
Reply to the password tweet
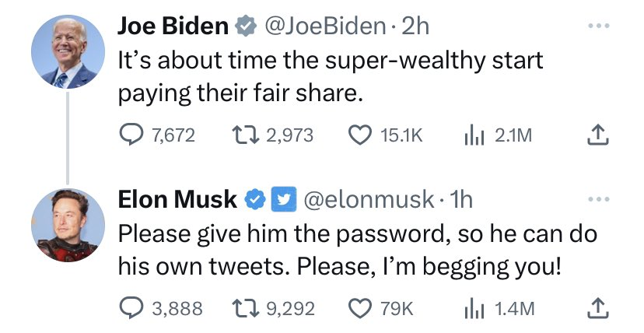click(130, 308)
